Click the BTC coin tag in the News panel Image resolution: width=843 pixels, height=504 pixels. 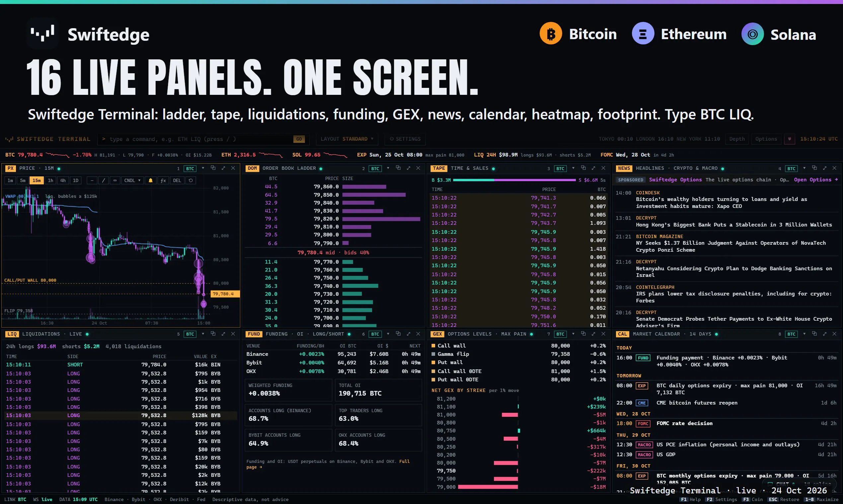[791, 168]
